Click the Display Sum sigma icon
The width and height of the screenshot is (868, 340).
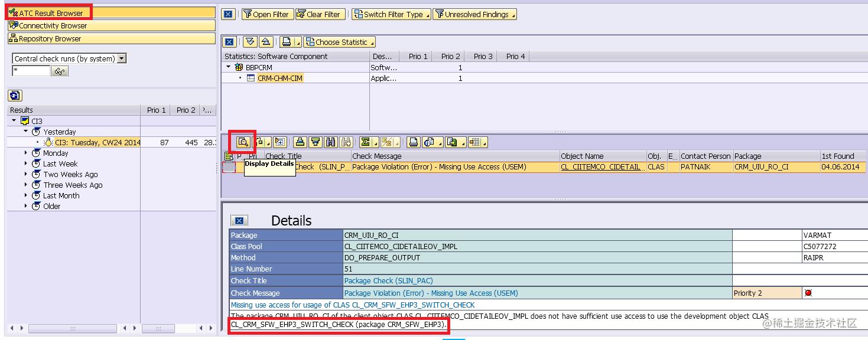[366, 142]
